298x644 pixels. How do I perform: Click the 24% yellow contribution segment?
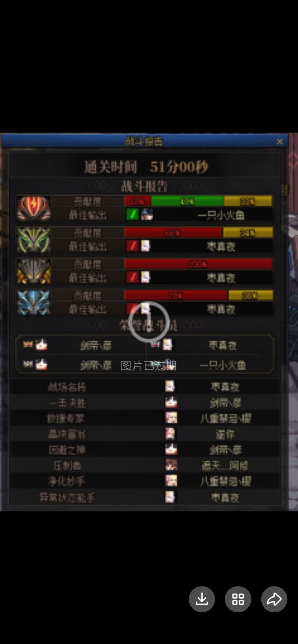[x=248, y=233]
